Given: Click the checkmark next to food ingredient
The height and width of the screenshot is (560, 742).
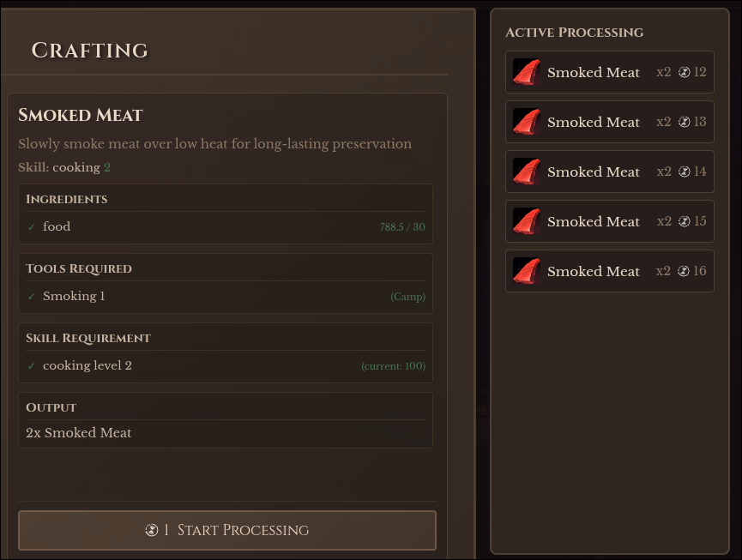Looking at the screenshot, I should pyautogui.click(x=32, y=227).
